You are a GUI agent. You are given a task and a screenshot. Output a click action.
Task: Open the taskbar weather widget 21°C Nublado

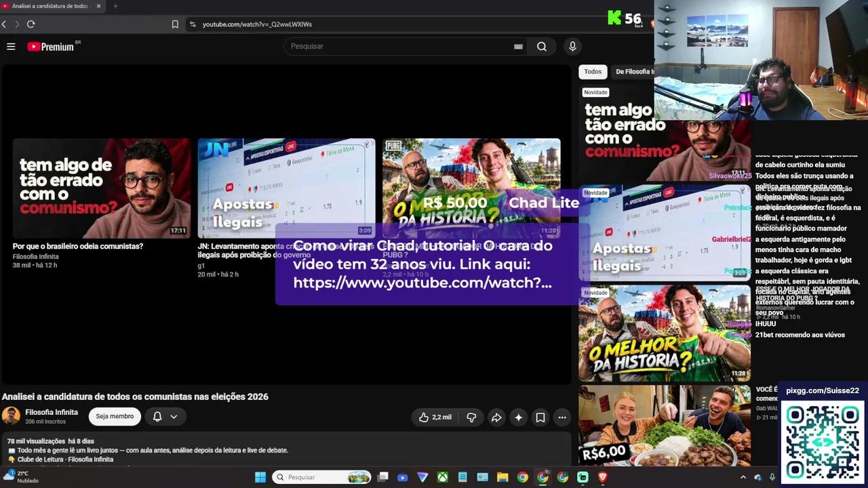point(20,477)
